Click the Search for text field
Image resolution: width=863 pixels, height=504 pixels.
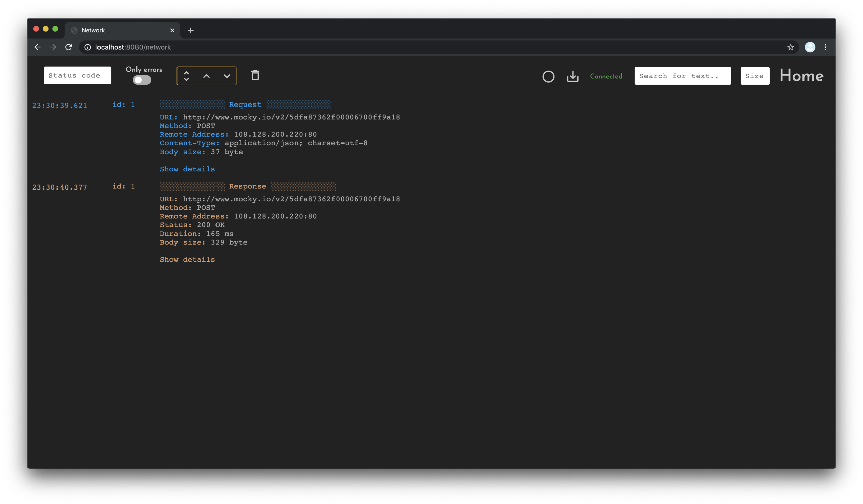click(682, 76)
